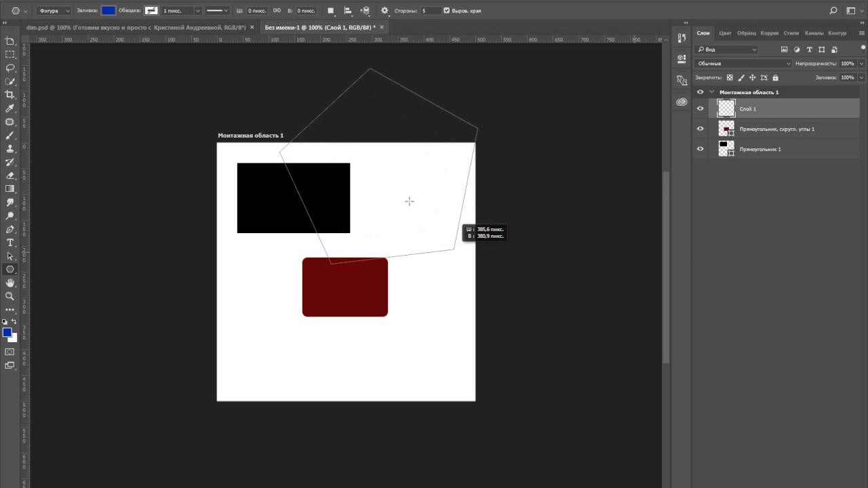Open path alignment options
This screenshot has height=488, width=868.
click(348, 11)
